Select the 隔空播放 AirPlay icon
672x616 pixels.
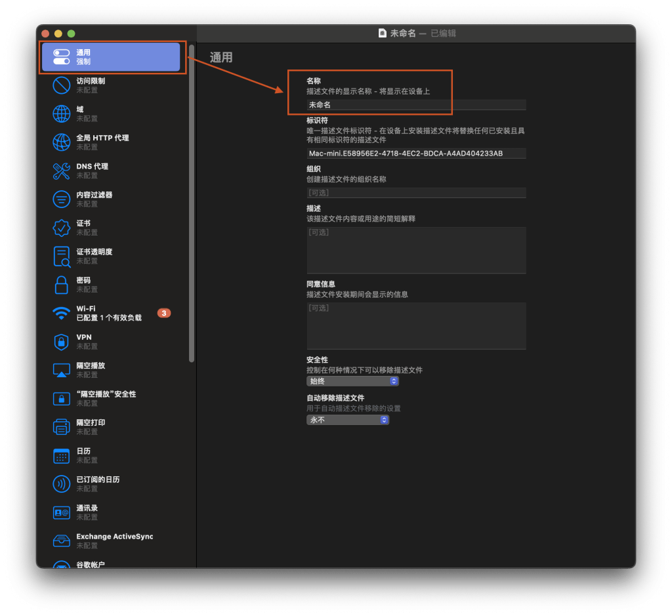pos(61,370)
